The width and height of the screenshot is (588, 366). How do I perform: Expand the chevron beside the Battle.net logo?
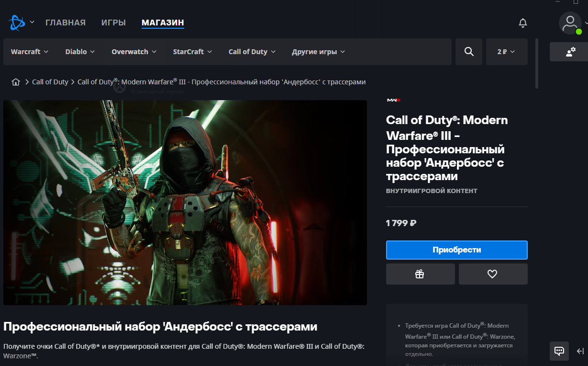click(32, 22)
